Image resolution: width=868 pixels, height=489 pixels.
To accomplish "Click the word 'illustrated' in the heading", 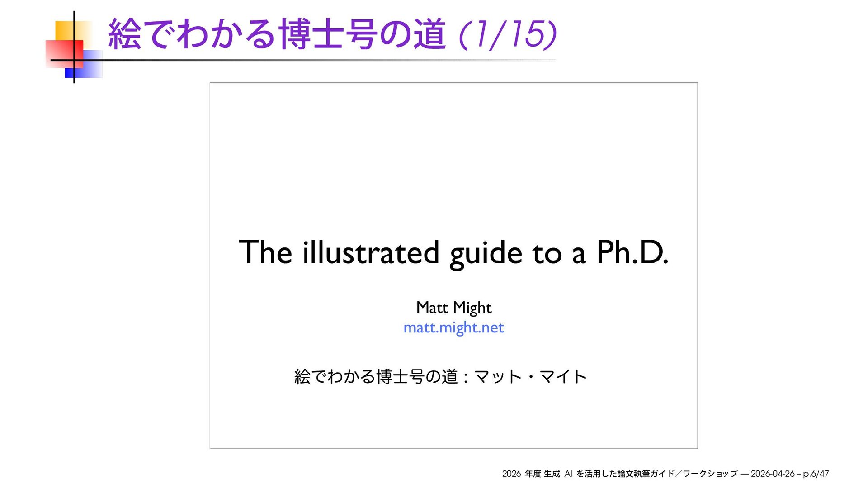I will tap(371, 252).
